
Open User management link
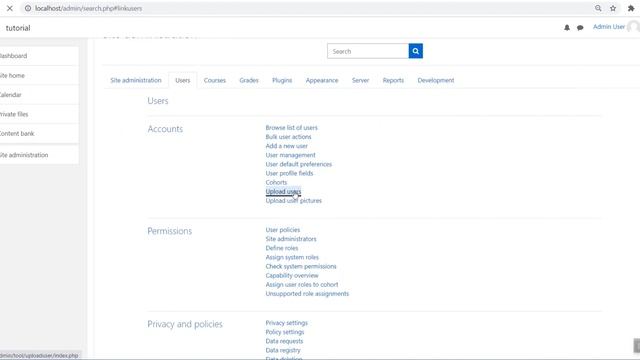click(x=290, y=155)
